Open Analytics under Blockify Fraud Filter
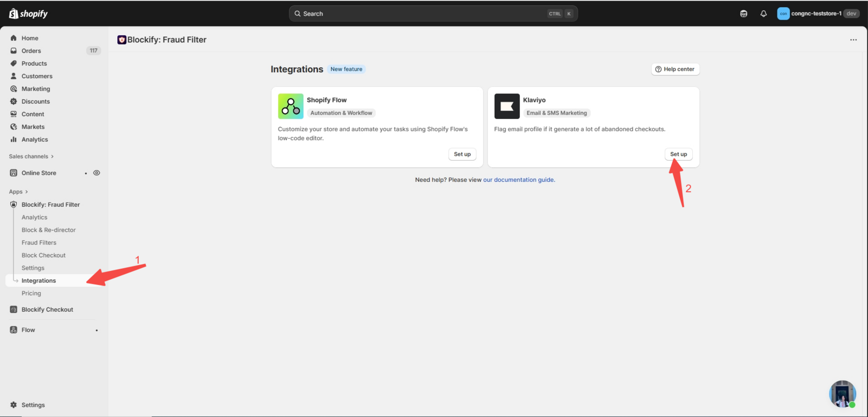868x417 pixels. [34, 217]
